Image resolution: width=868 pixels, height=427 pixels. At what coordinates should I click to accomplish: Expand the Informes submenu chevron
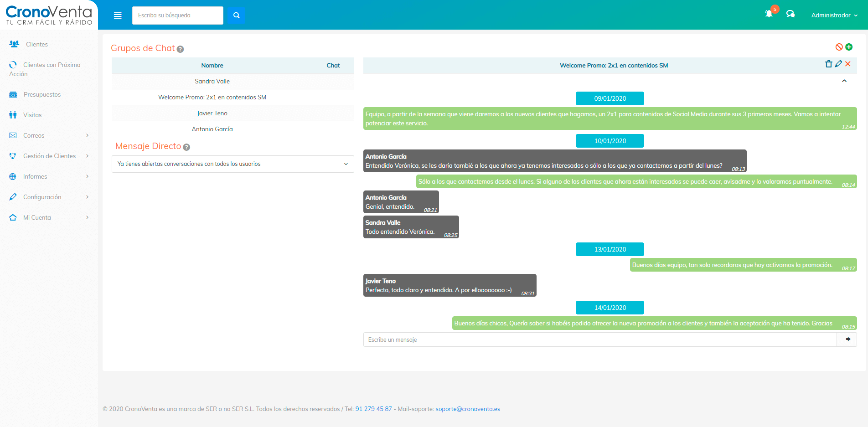click(87, 176)
